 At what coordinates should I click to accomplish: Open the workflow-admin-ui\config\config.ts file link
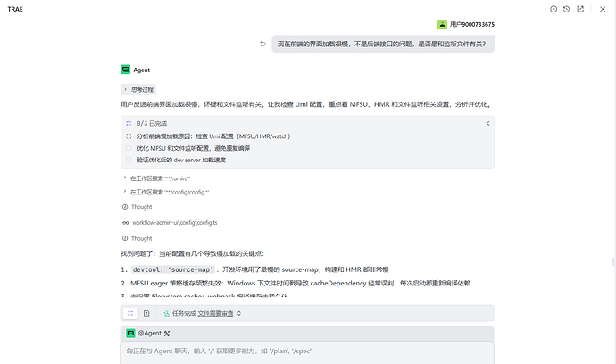pyautogui.click(x=174, y=223)
